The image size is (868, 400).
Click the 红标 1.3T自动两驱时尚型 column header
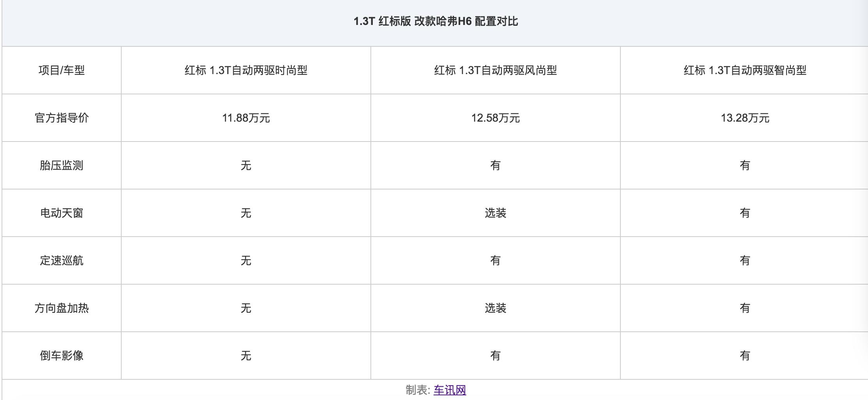(246, 70)
